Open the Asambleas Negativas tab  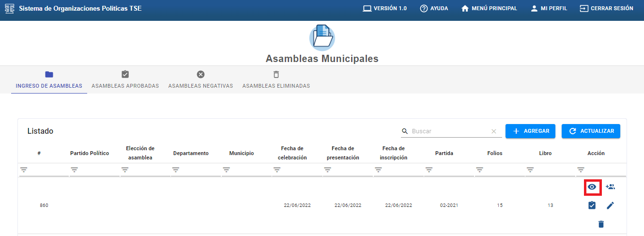pyautogui.click(x=200, y=80)
